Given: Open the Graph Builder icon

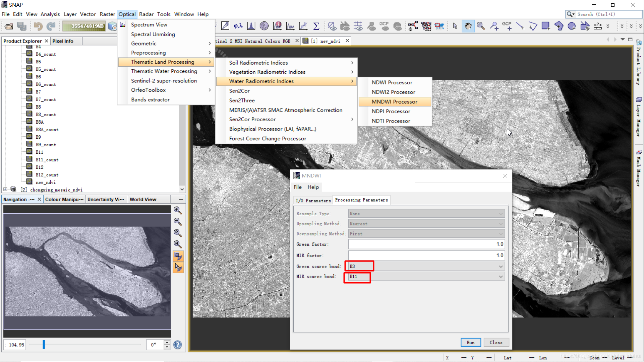Looking at the screenshot, I should pyautogui.click(x=413, y=26).
